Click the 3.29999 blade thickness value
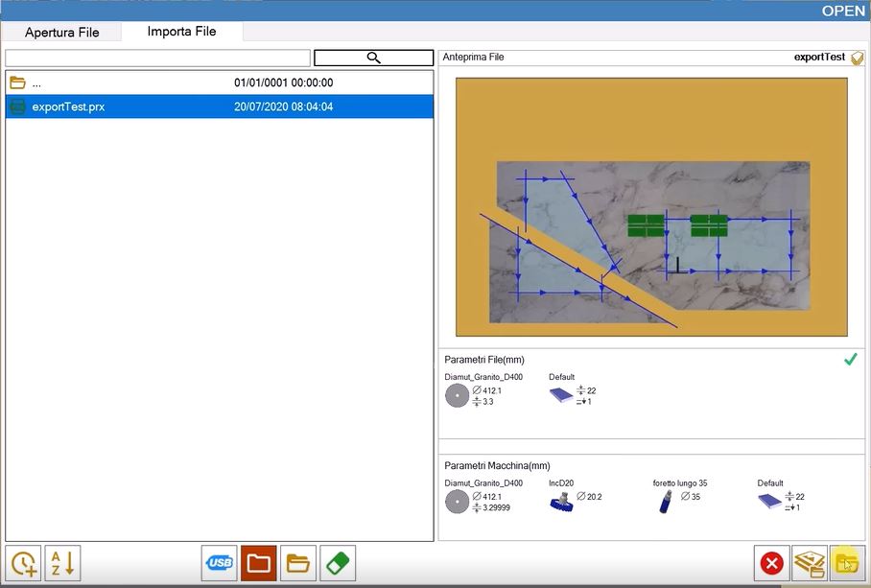This screenshot has height=588, width=871. pyautogui.click(x=496, y=507)
